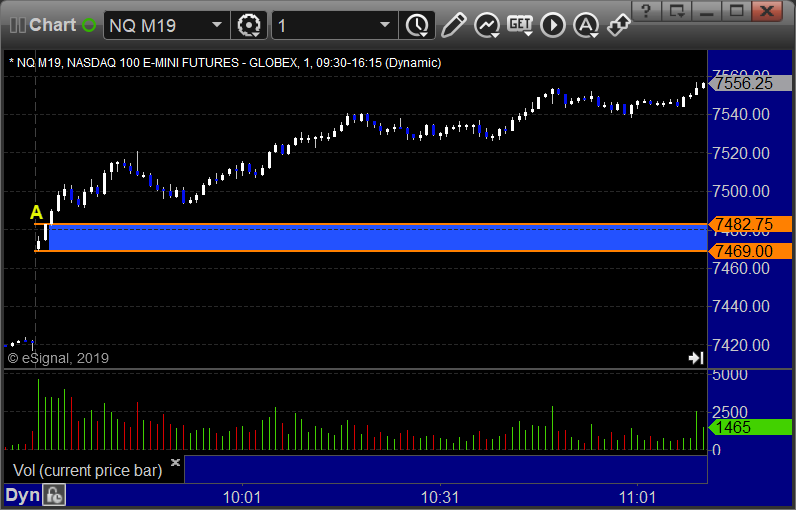Screen dimensions: 796x510
Task: Open the gear settings menu beside symbol
Action: click(x=249, y=25)
